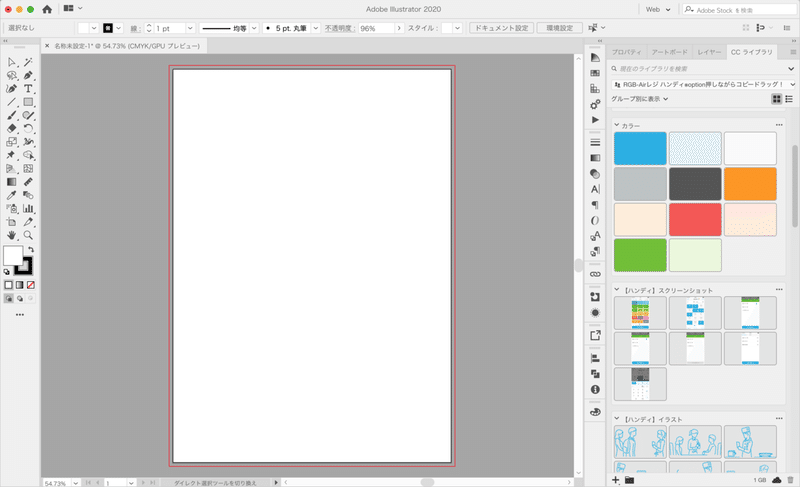This screenshot has width=800, height=487.
Task: Select the Rotate tool
Action: point(28,129)
